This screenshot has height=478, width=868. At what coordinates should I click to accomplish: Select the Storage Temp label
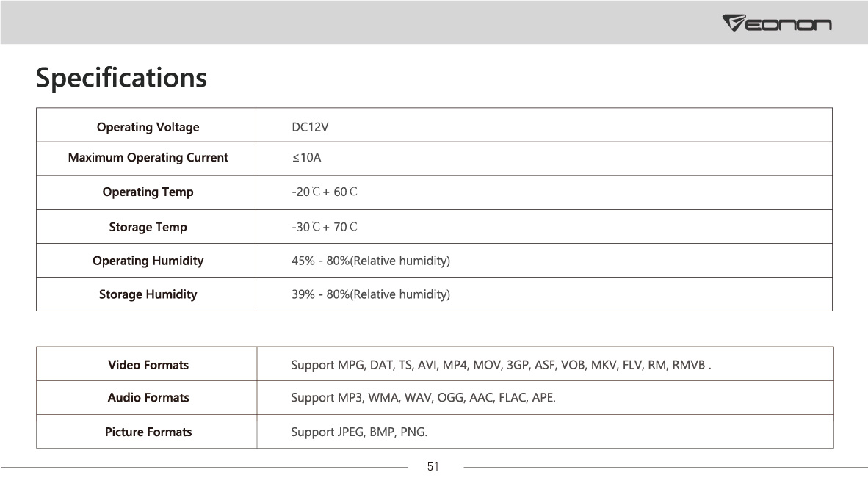[x=148, y=227]
